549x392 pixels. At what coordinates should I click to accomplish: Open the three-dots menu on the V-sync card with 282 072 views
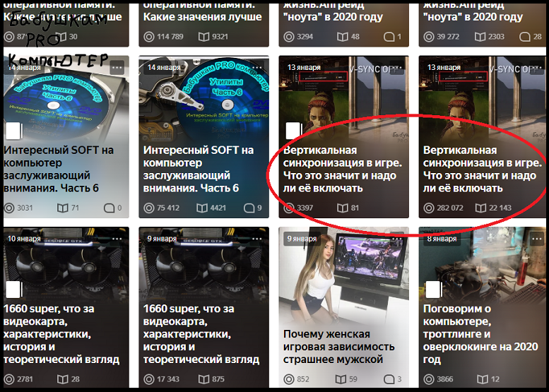[x=537, y=67]
